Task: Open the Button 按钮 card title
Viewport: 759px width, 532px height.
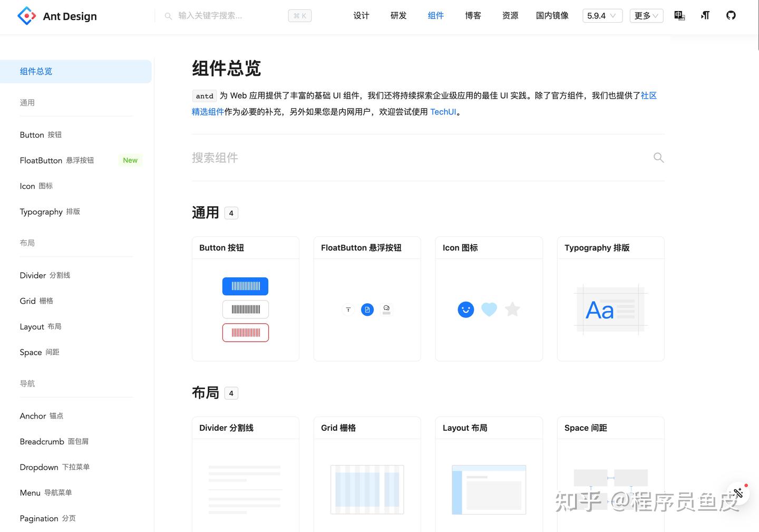Action: tap(221, 248)
